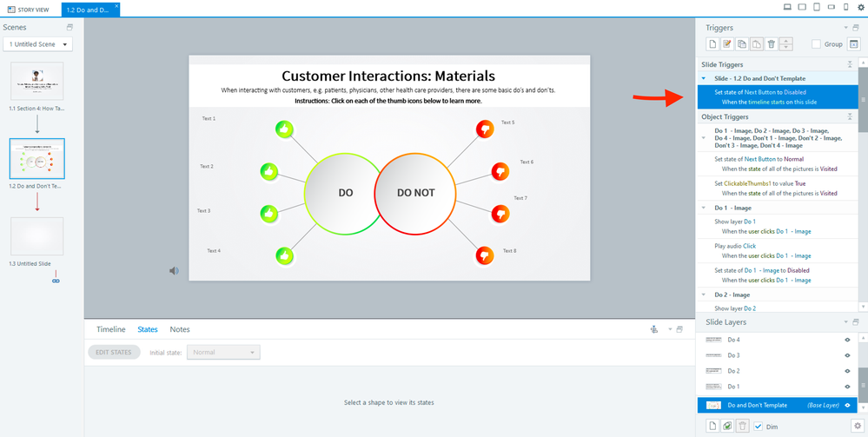Screen dimensions: 868x437
Task: Click the slide link icon below slide 1.3
Action: (x=56, y=281)
